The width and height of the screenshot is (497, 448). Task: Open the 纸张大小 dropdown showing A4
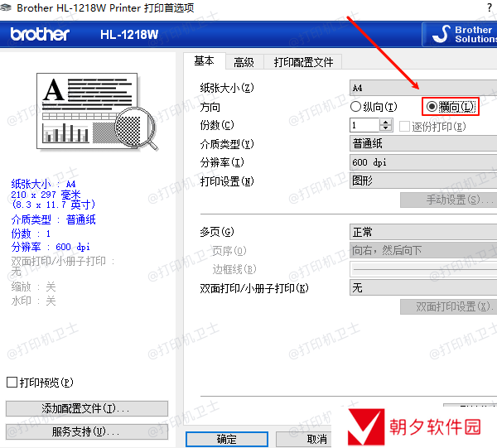[422, 88]
